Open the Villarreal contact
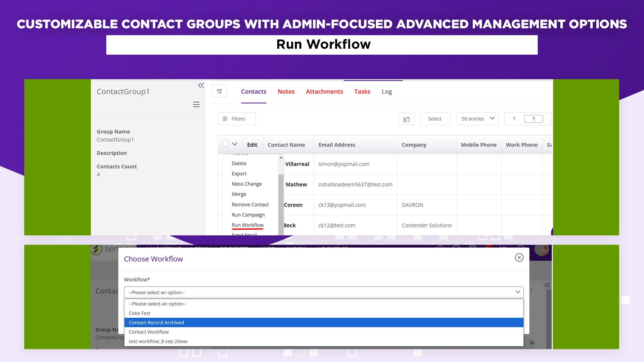 point(297,164)
